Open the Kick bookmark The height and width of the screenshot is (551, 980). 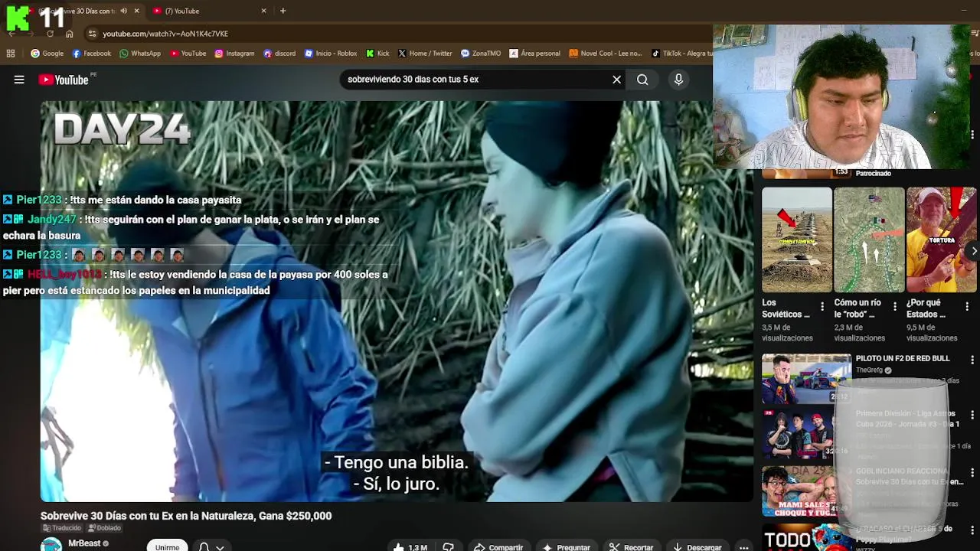377,54
